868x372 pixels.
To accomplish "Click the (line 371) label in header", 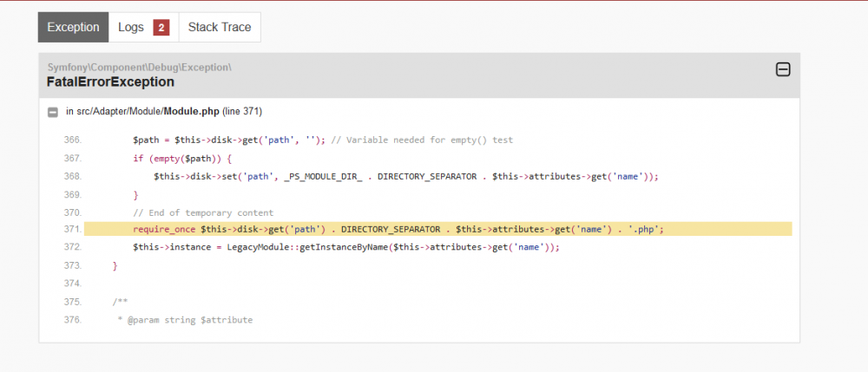I will (x=242, y=112).
